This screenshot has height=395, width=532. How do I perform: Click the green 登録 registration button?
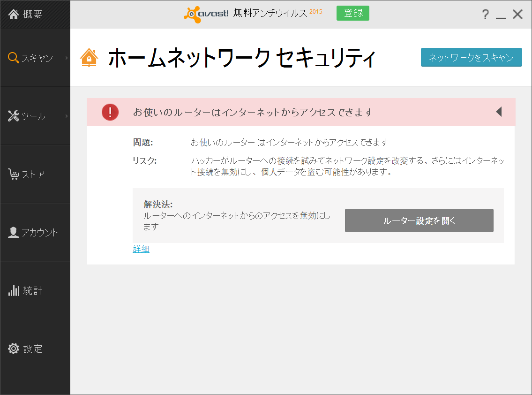click(x=352, y=13)
